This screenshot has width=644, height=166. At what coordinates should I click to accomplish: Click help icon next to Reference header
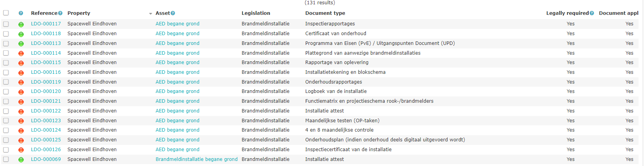(x=60, y=13)
